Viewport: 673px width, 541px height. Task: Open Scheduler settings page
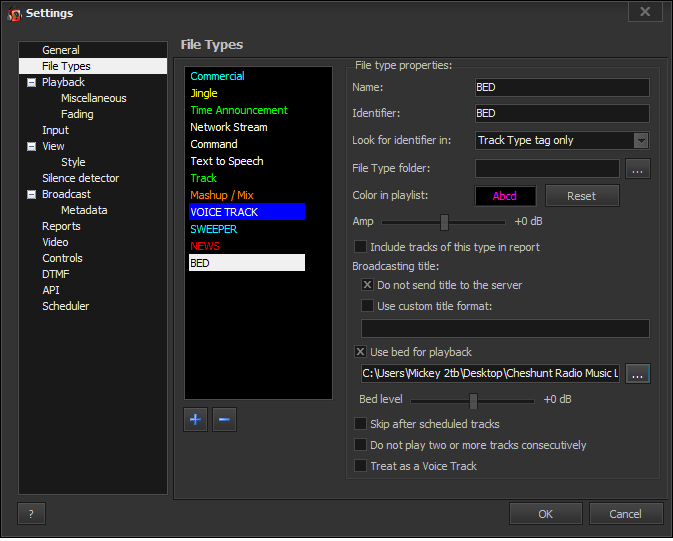click(65, 307)
